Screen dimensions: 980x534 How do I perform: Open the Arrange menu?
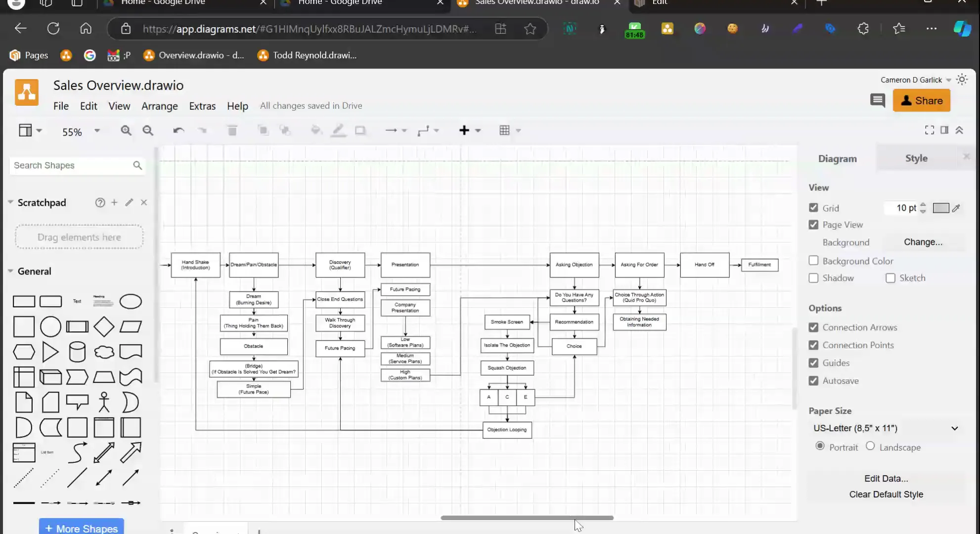(159, 106)
